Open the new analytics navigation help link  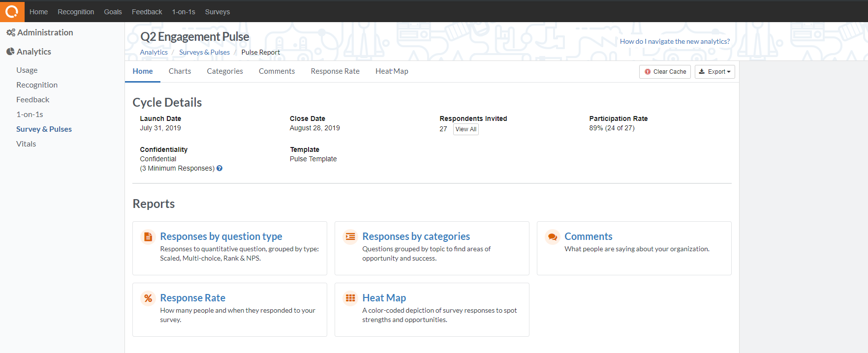(674, 41)
